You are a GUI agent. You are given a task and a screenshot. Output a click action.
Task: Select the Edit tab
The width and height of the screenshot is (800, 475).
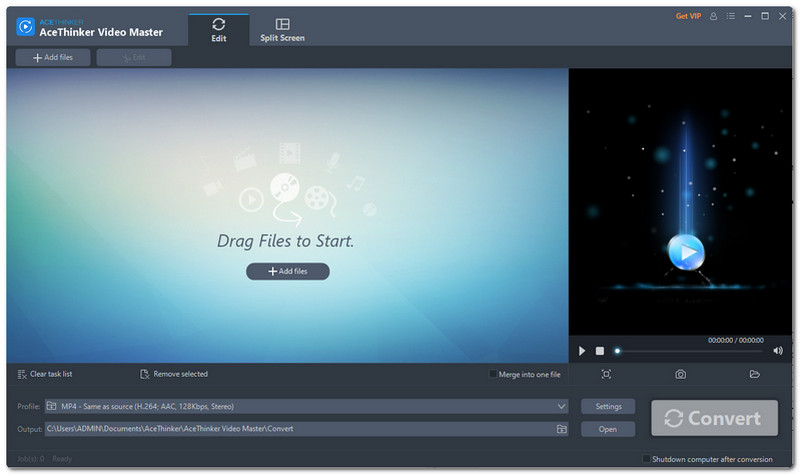tap(218, 30)
